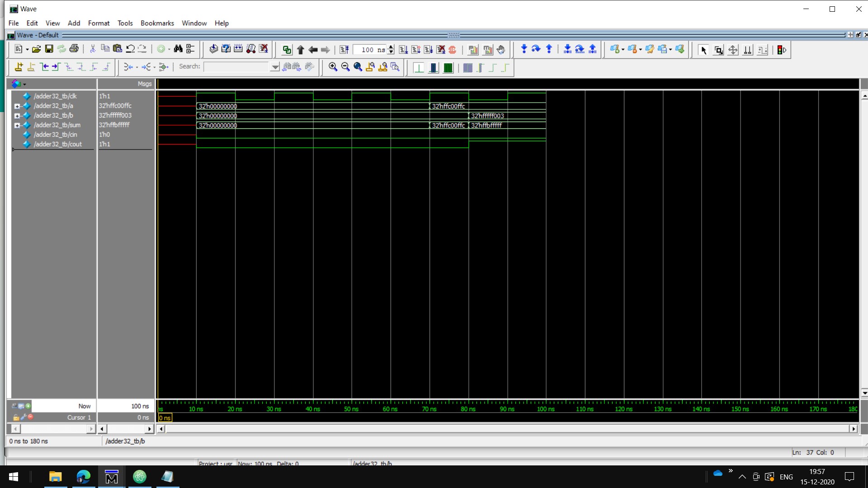The height and width of the screenshot is (488, 868).
Task: Click the Zoom In magnifier icon
Action: (x=333, y=67)
